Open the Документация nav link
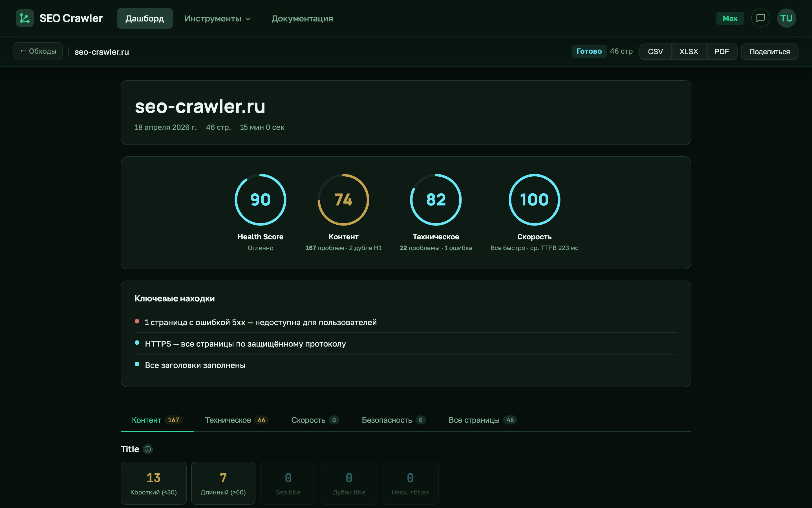Screen dimensions: 812x508 click(x=302, y=18)
